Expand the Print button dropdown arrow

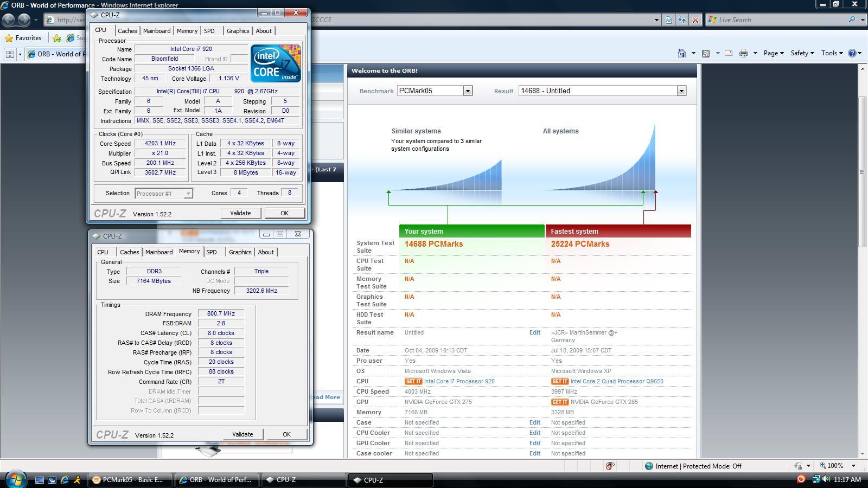(755, 53)
